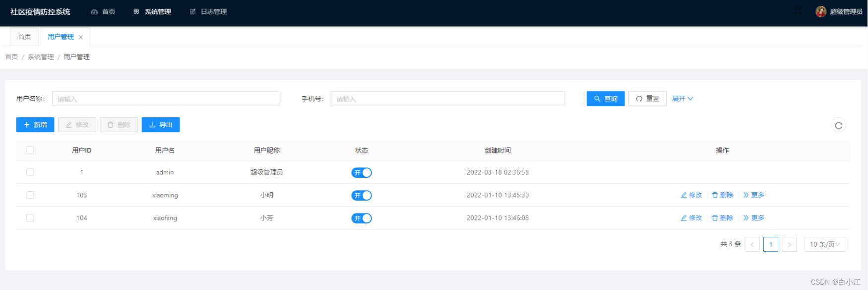Click user ID 103 cell
Viewport: 868px width, 290px height.
(x=82, y=195)
